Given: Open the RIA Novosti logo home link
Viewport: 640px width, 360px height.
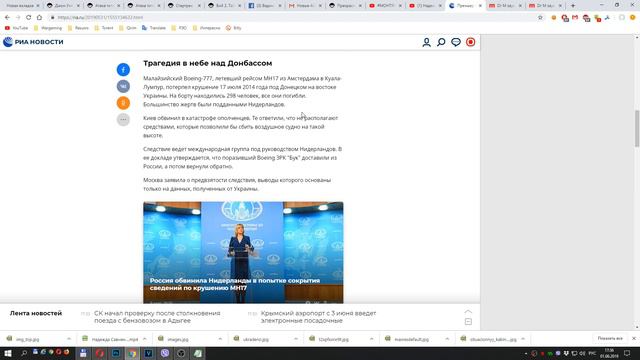Looking at the screenshot, I should pyautogui.click(x=33, y=42).
